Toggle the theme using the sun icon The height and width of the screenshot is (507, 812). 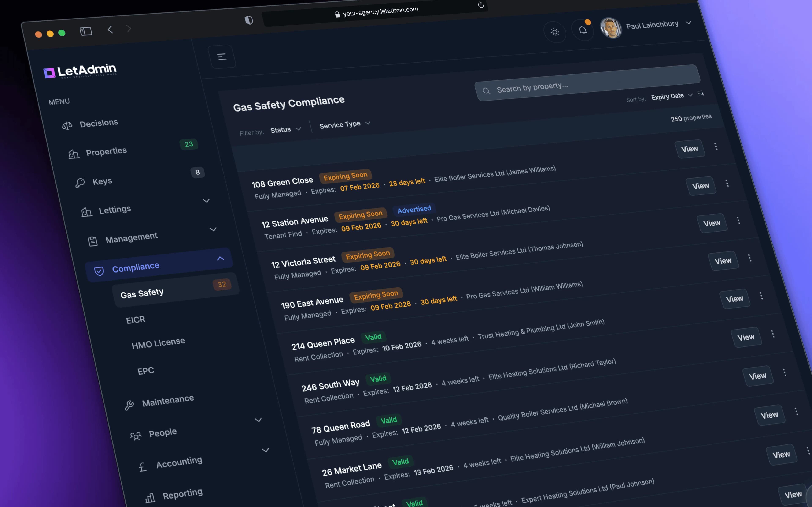point(555,32)
